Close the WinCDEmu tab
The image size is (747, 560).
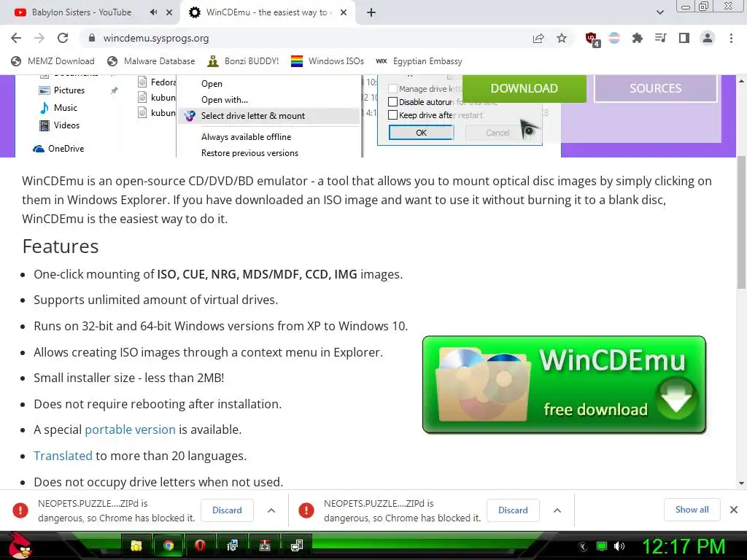point(344,12)
